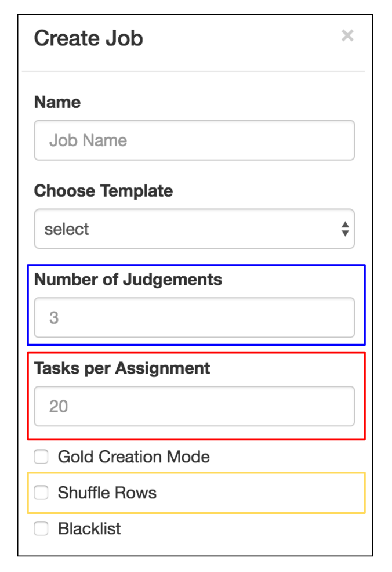Click the 'Blacklist' label text
Image resolution: width=392 pixels, height=572 pixels.
[89, 529]
